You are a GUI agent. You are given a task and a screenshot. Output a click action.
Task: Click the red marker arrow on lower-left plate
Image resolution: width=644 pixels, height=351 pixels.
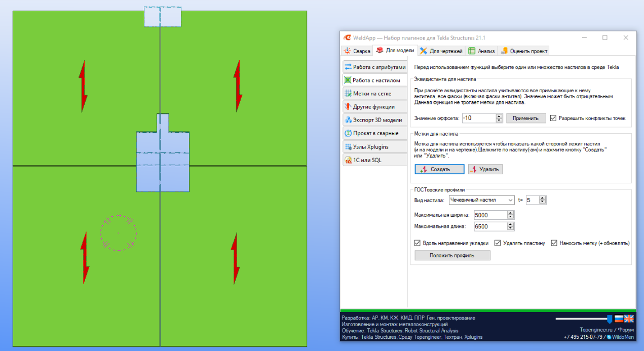(x=85, y=258)
